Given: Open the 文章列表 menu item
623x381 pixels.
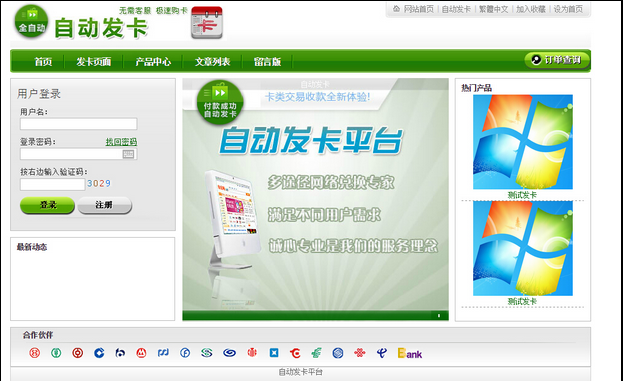Looking at the screenshot, I should (x=213, y=62).
